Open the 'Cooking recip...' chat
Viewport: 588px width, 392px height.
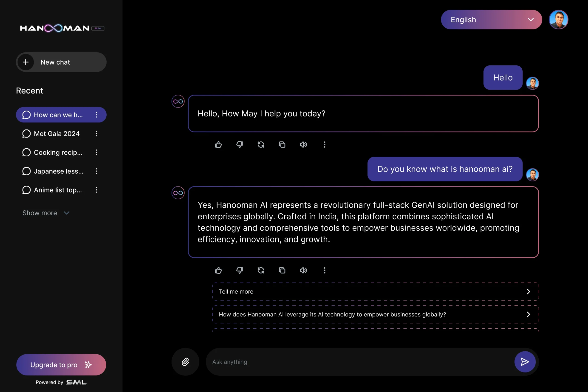(61, 152)
